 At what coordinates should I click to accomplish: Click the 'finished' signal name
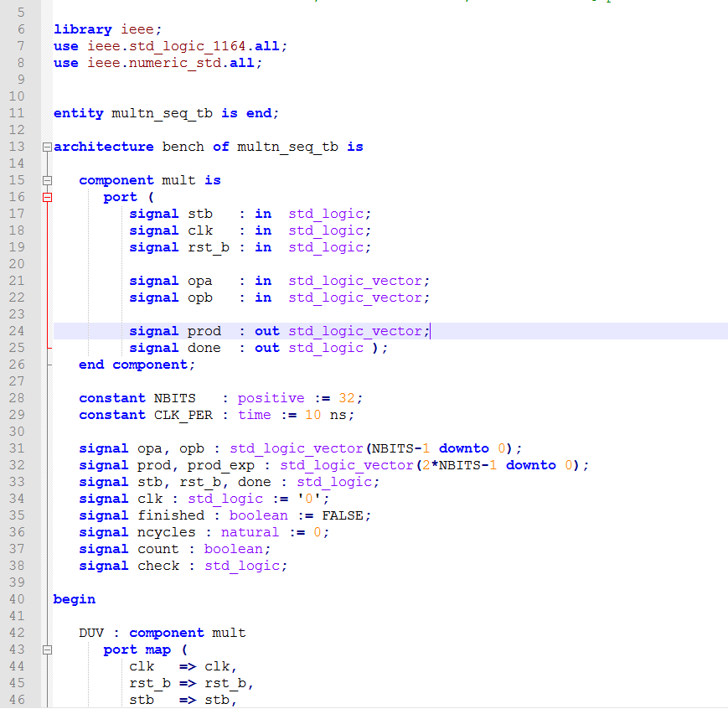point(171,515)
